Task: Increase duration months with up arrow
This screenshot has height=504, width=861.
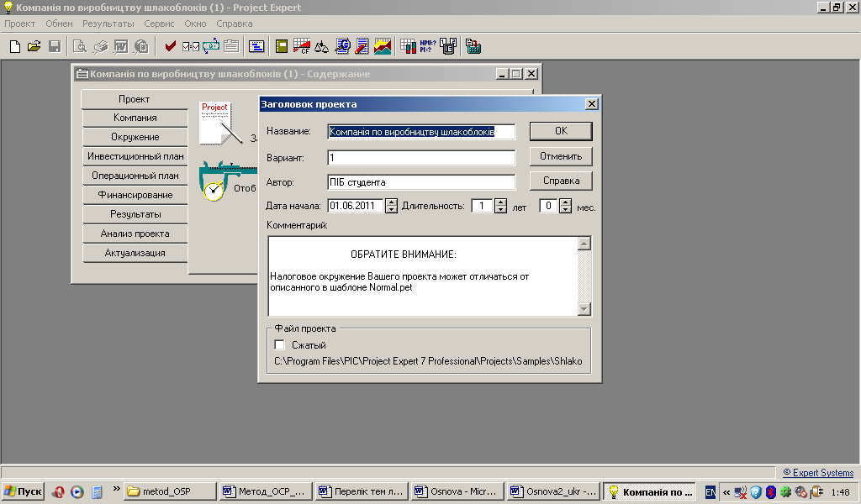Action: (x=566, y=202)
